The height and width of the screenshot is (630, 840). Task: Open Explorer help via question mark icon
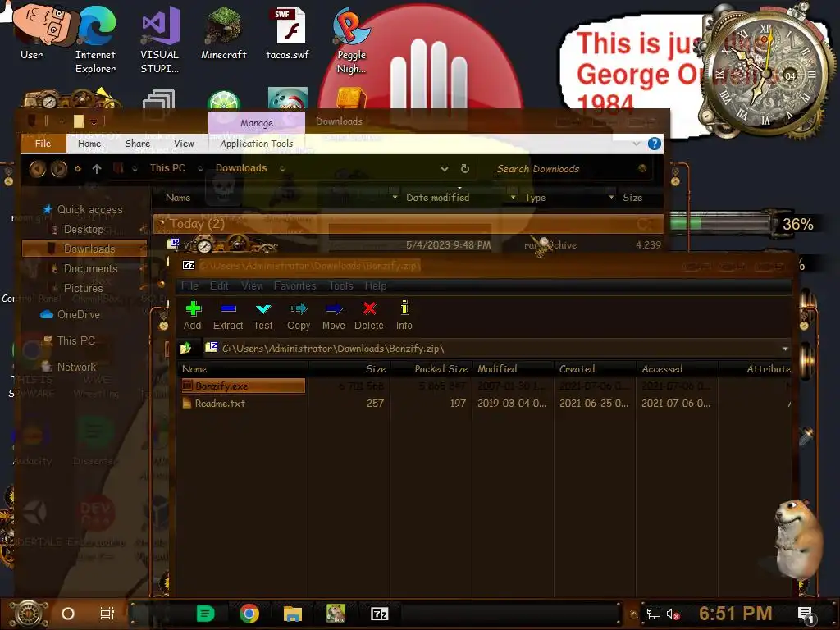[654, 144]
